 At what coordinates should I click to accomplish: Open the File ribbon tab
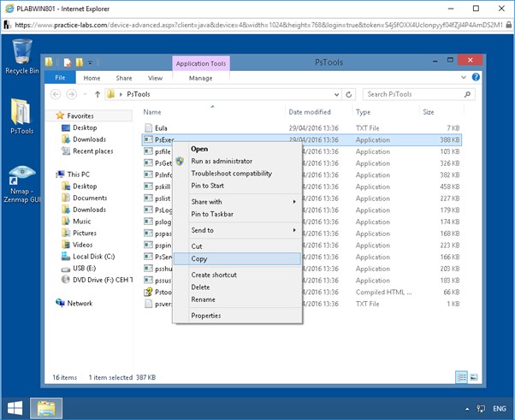pyautogui.click(x=60, y=78)
